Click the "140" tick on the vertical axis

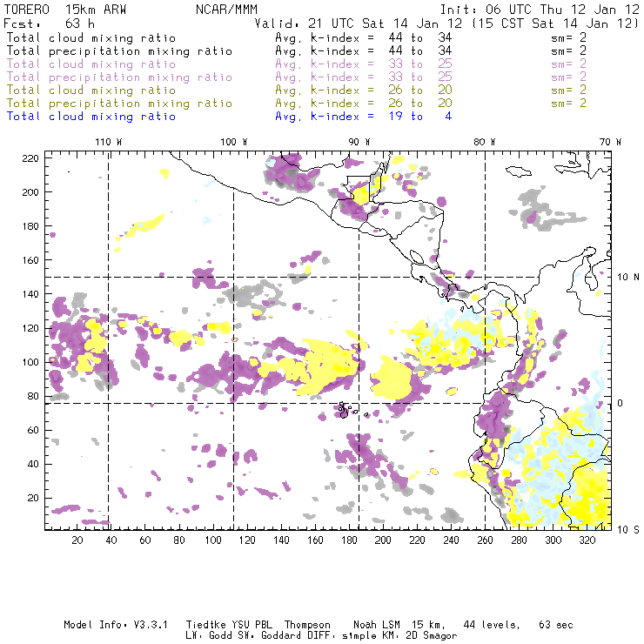30,294
